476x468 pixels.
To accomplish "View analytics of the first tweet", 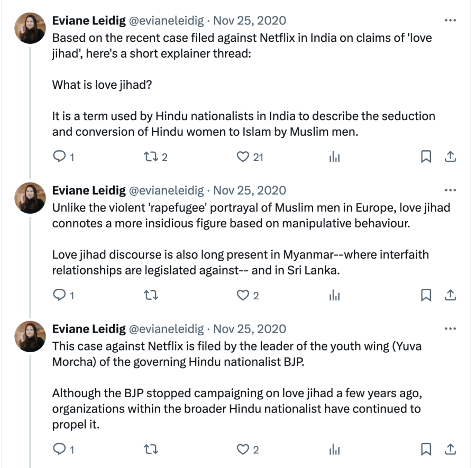I will coord(335,157).
